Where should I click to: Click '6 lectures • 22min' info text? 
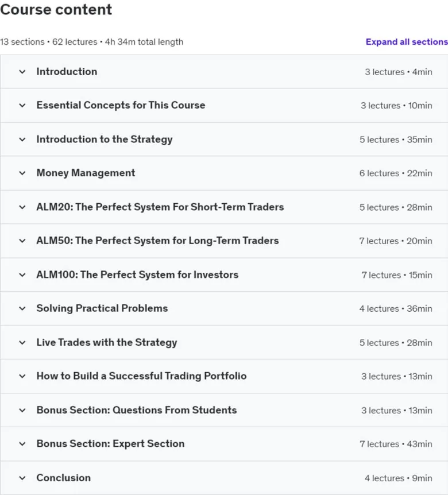[396, 173]
